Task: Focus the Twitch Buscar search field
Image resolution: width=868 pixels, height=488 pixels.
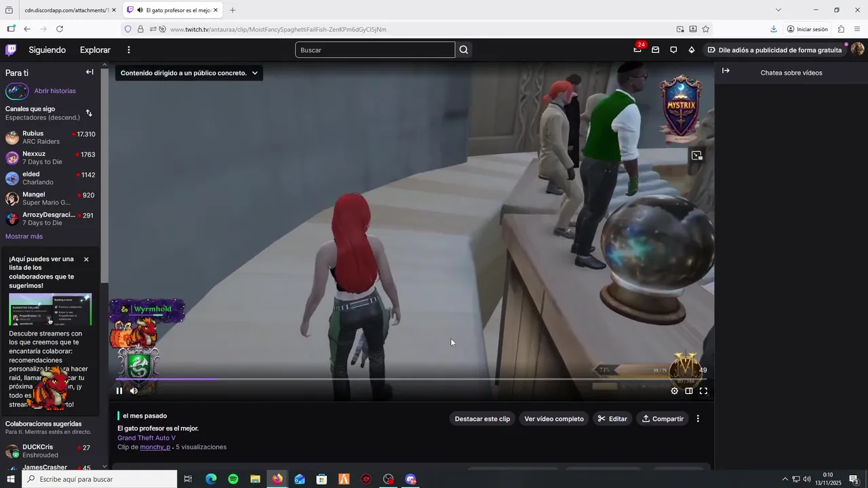Action: (x=375, y=50)
